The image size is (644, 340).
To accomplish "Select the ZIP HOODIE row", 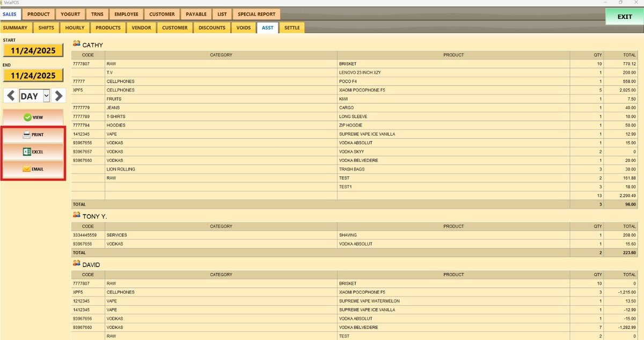I will pos(354,125).
